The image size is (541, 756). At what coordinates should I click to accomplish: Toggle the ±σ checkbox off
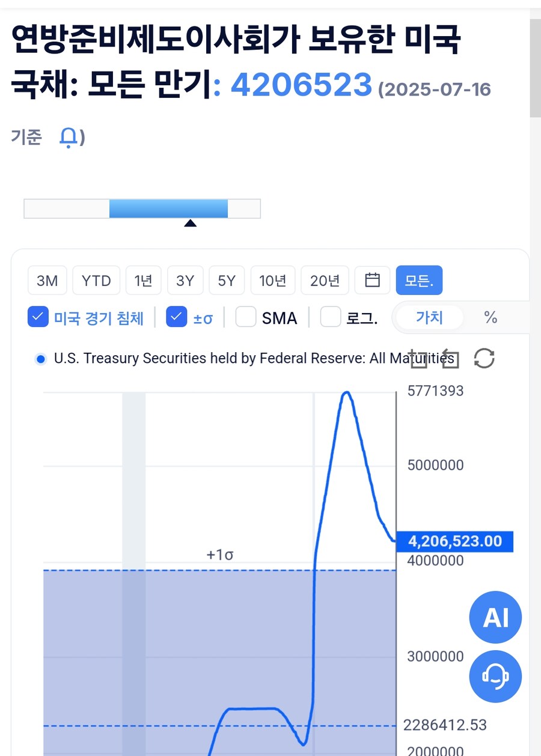pos(176,317)
